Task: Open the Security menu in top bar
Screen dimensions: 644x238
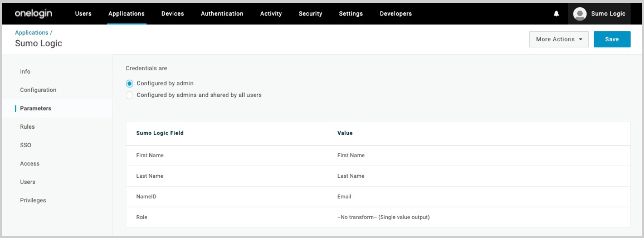Action: tap(310, 13)
